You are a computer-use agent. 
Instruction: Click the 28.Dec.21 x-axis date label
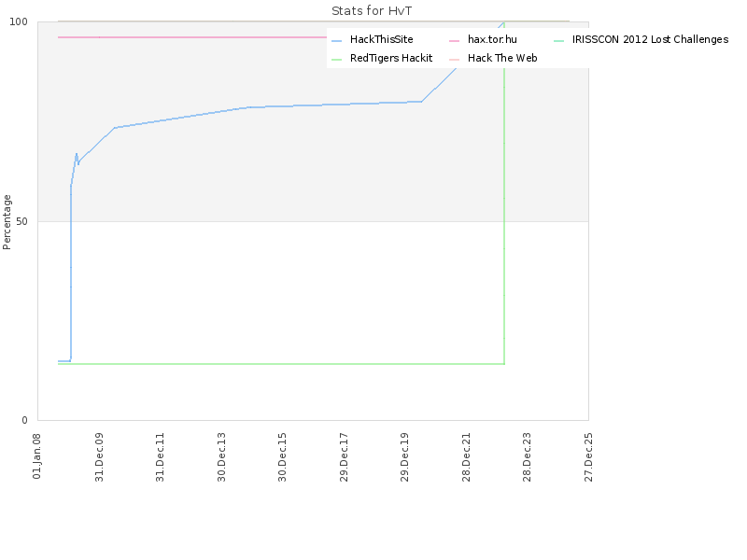[466, 456]
